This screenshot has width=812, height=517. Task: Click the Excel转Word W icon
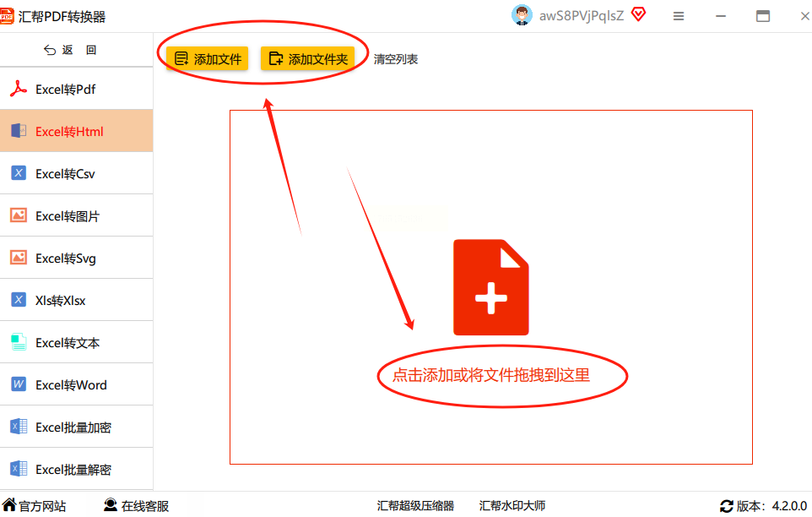click(x=19, y=384)
